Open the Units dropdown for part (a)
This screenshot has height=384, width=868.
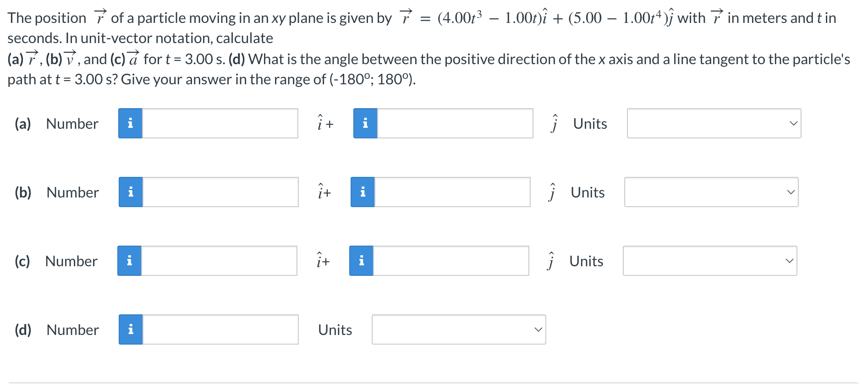coord(714,123)
